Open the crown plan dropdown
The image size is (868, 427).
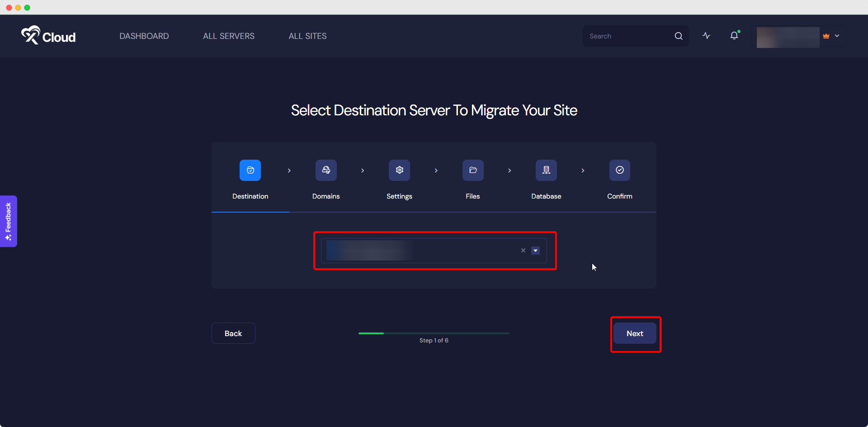click(826, 36)
